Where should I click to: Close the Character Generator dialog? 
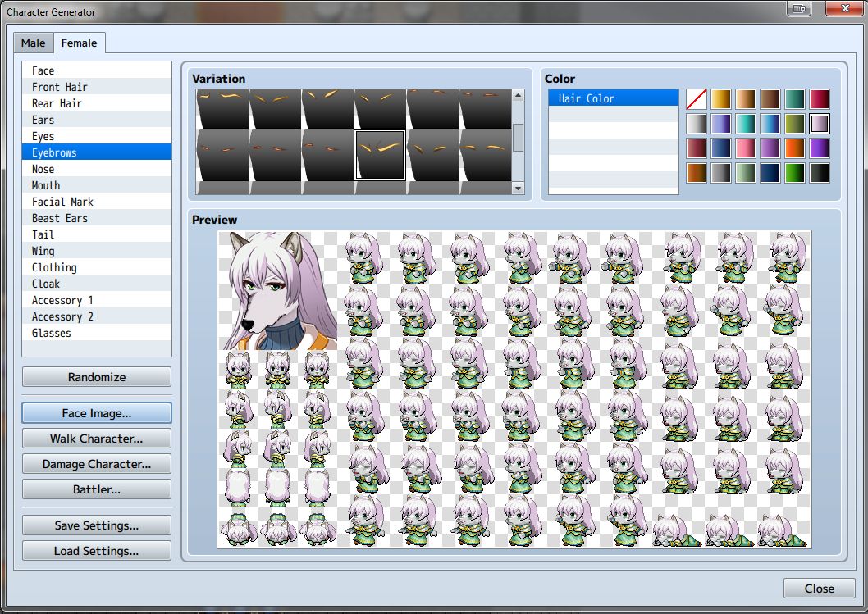pos(820,589)
